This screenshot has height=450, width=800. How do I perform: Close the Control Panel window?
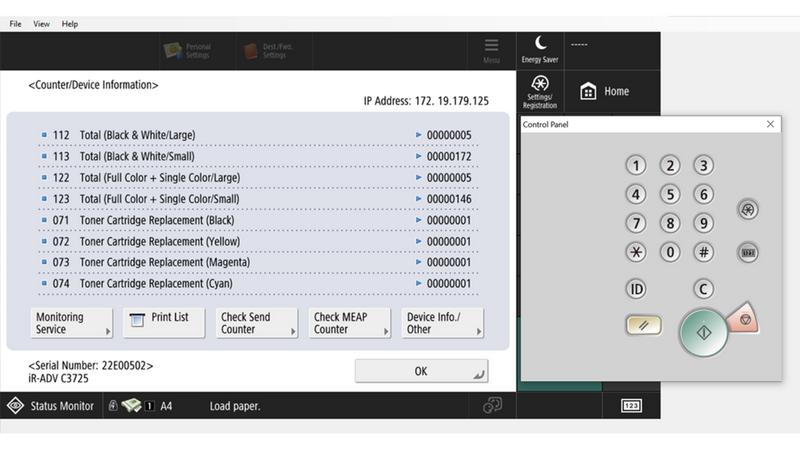point(770,124)
